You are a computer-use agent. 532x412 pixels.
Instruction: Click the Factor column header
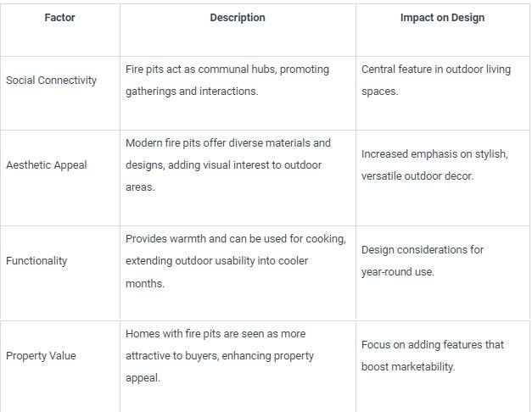click(x=59, y=18)
